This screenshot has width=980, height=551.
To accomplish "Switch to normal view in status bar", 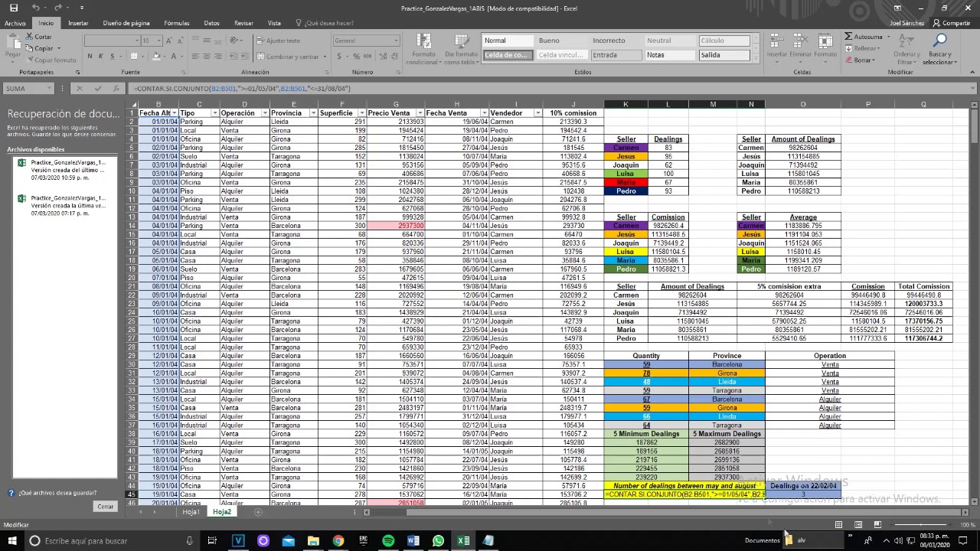I will pos(838,524).
